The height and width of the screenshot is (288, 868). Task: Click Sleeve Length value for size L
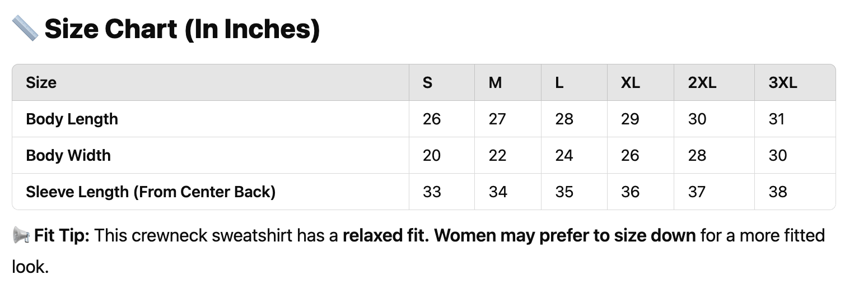(x=564, y=192)
